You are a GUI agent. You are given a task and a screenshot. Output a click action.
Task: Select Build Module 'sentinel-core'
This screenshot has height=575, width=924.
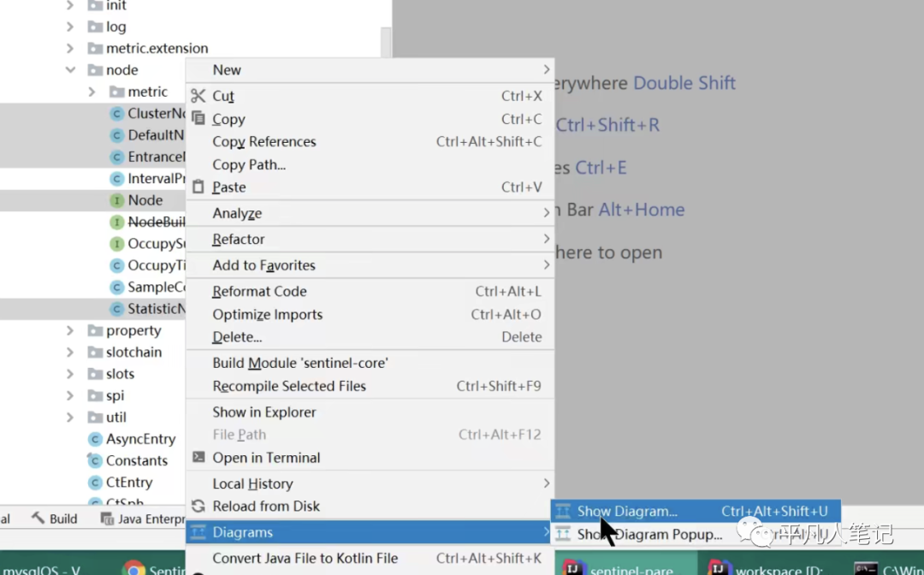point(370,363)
